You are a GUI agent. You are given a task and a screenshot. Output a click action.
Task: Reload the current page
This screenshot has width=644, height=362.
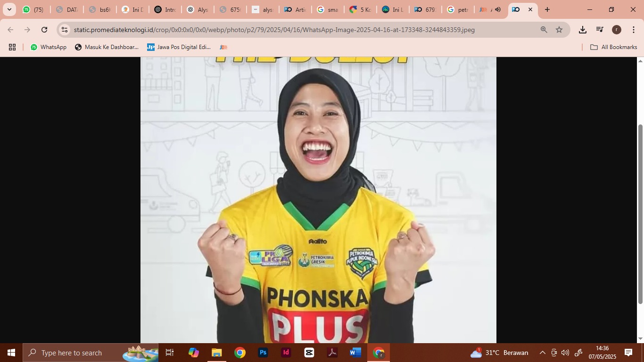click(x=44, y=30)
